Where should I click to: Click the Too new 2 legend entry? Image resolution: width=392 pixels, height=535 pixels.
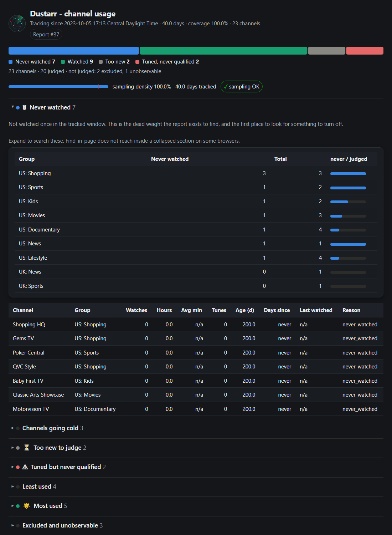point(114,62)
